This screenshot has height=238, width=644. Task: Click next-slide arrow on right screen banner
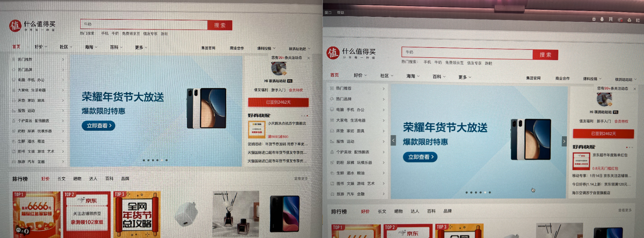coord(564,141)
